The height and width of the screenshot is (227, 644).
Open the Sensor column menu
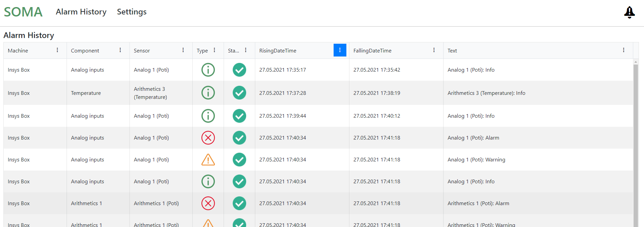(x=183, y=50)
